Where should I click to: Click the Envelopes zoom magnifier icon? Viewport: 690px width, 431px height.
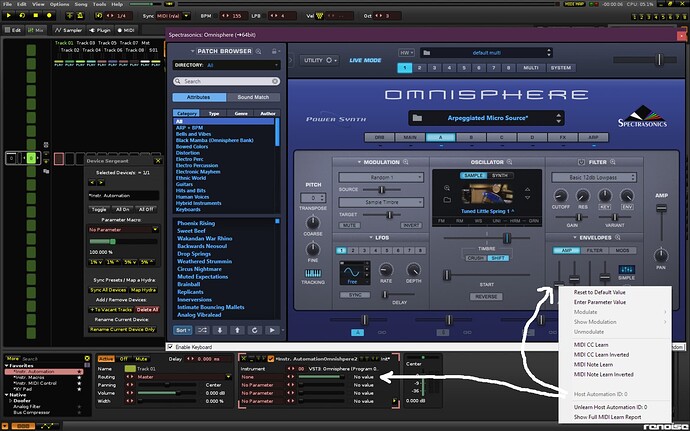[x=617, y=237]
